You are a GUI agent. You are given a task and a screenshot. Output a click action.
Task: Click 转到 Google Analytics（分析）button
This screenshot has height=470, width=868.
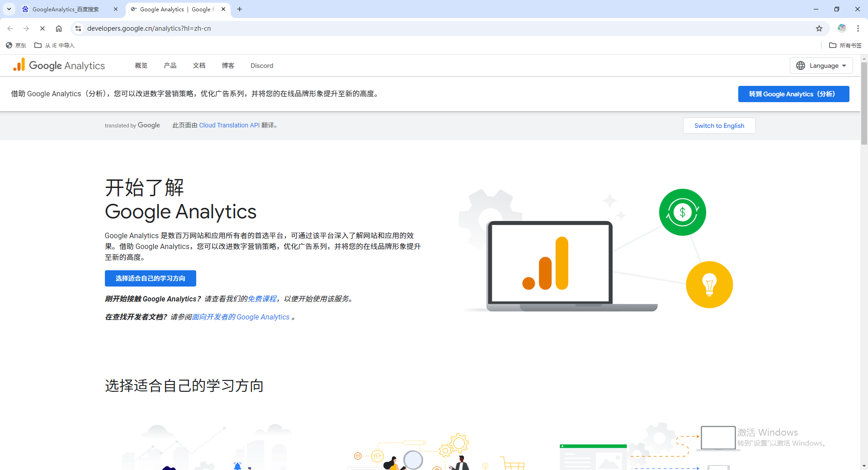[793, 94]
